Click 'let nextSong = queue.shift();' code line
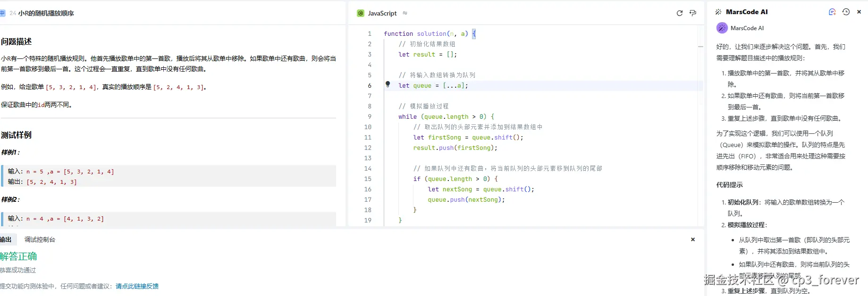 (481, 189)
